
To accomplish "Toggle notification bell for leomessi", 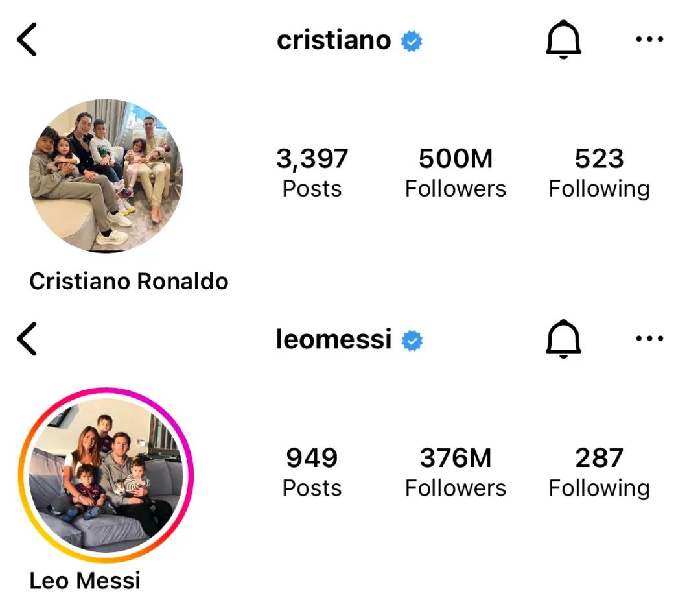I will click(563, 339).
